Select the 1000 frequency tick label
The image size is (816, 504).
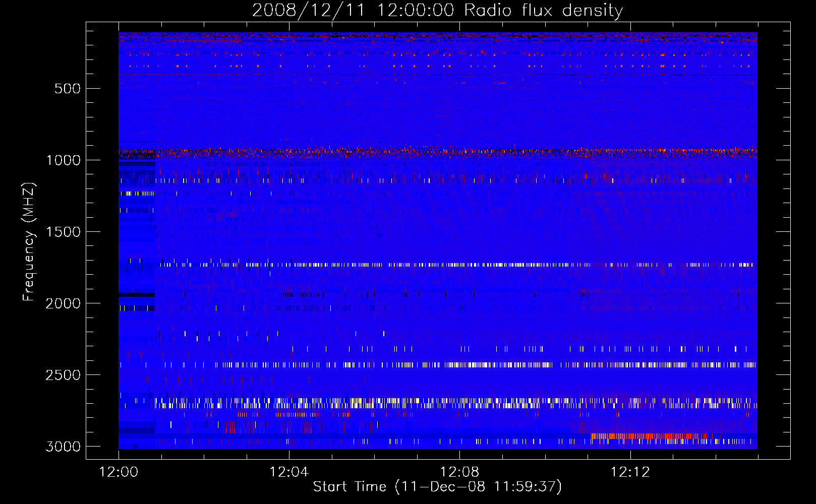(x=63, y=160)
